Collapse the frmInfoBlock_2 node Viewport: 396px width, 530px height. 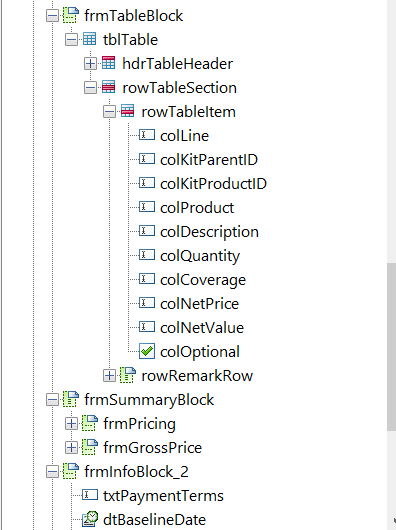point(52,472)
